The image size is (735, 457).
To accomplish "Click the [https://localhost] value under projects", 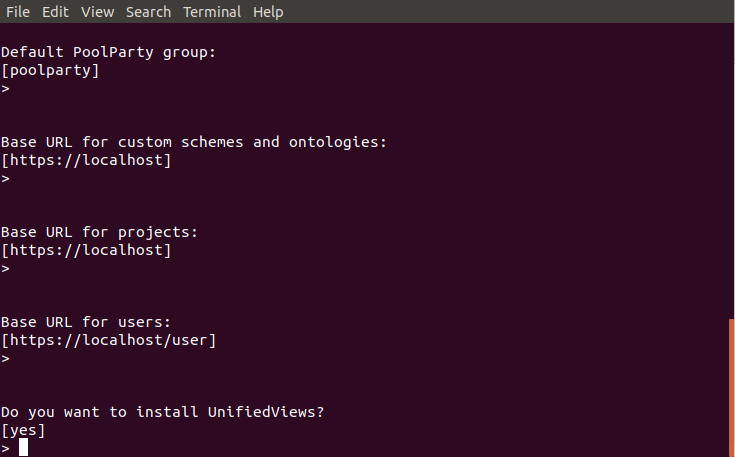I will 86,250.
